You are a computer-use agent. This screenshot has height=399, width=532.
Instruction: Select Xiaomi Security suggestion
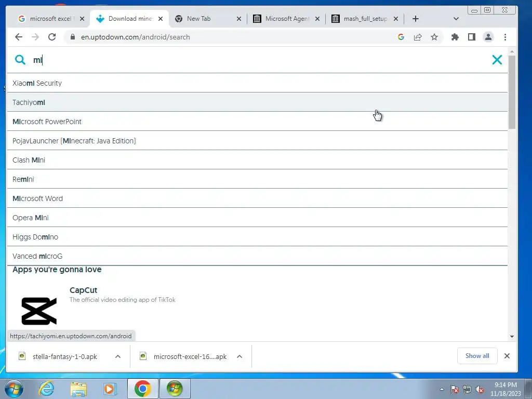(257, 83)
